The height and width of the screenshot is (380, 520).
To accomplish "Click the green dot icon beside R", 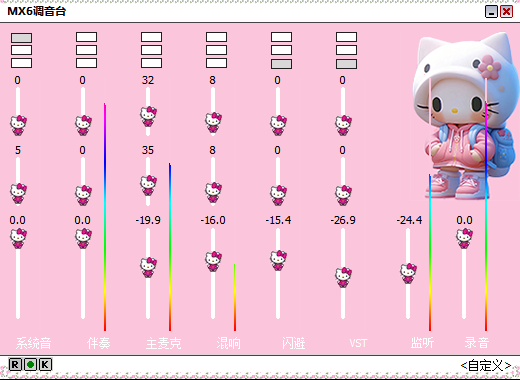I will pyautogui.click(x=30, y=365).
